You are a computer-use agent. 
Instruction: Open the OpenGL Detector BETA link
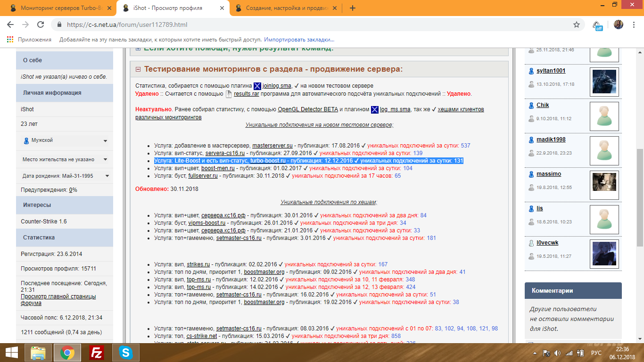308,109
